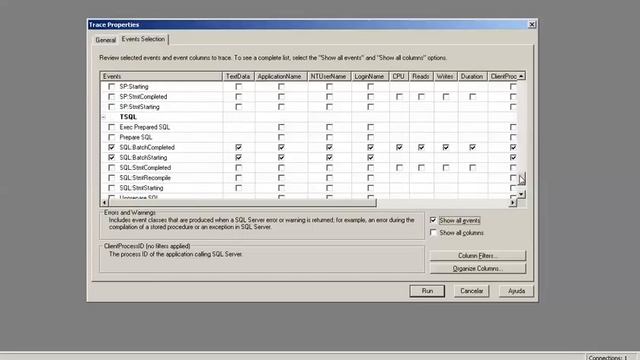The image size is (640, 360).
Task: Enable the SP:Starting event checkbox
Action: pos(111,87)
